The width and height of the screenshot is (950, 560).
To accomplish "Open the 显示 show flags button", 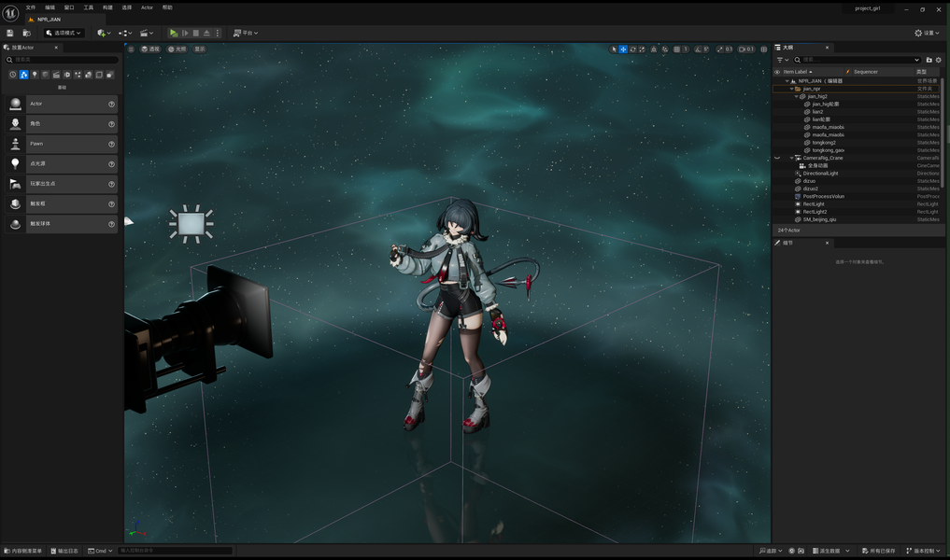I will click(x=200, y=49).
